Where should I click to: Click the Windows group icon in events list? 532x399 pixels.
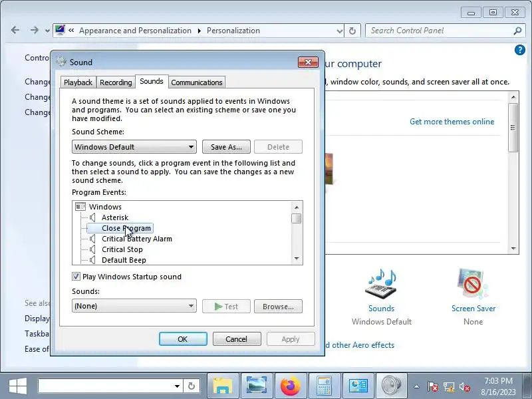click(80, 207)
